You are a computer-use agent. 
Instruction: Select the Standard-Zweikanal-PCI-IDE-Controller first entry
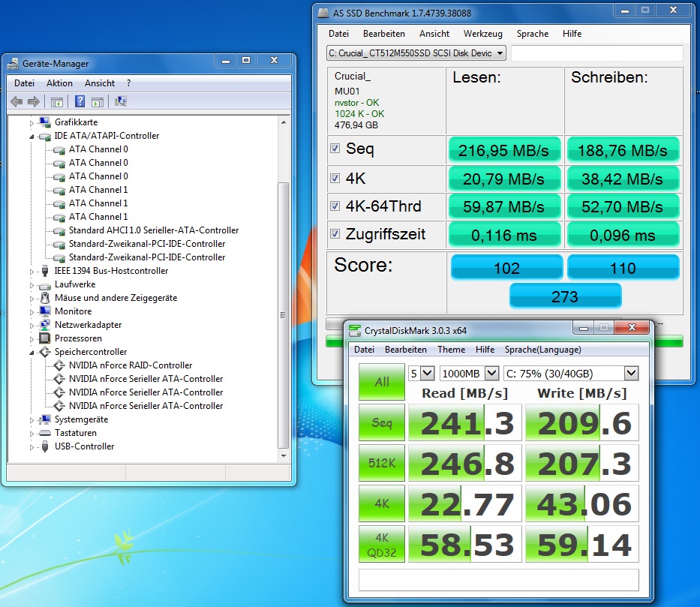tap(147, 244)
